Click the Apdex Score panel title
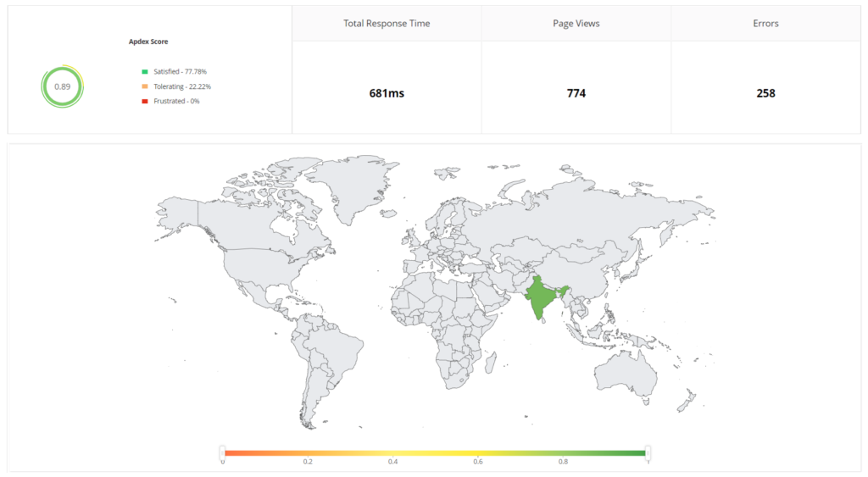The image size is (868, 477). 150,42
